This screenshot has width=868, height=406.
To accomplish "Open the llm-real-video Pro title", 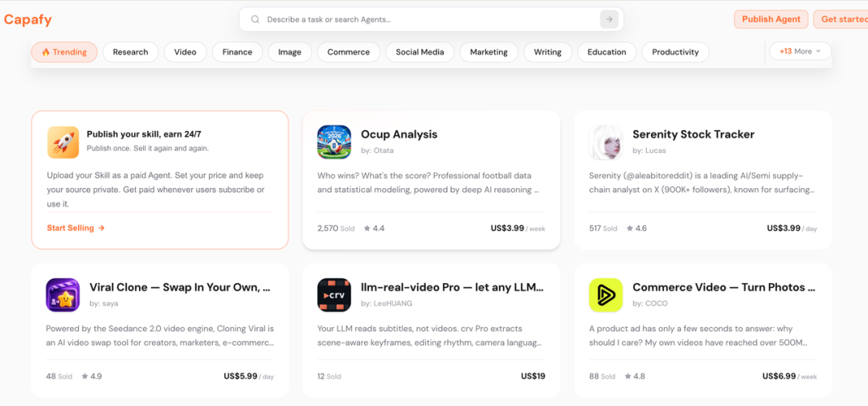I will 452,288.
